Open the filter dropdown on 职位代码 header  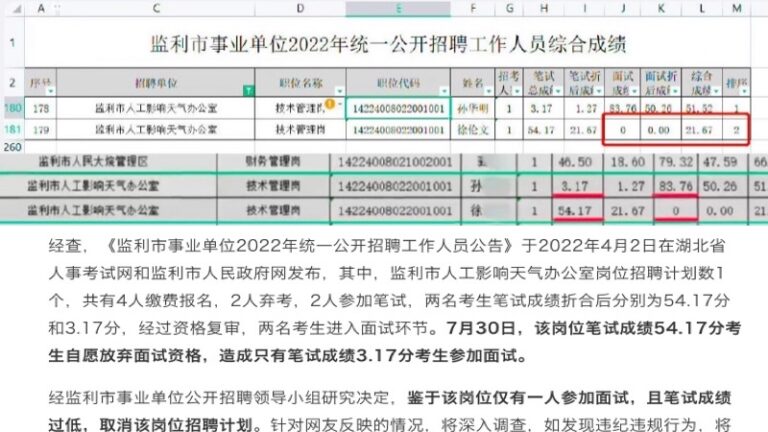pyautogui.click(x=444, y=91)
